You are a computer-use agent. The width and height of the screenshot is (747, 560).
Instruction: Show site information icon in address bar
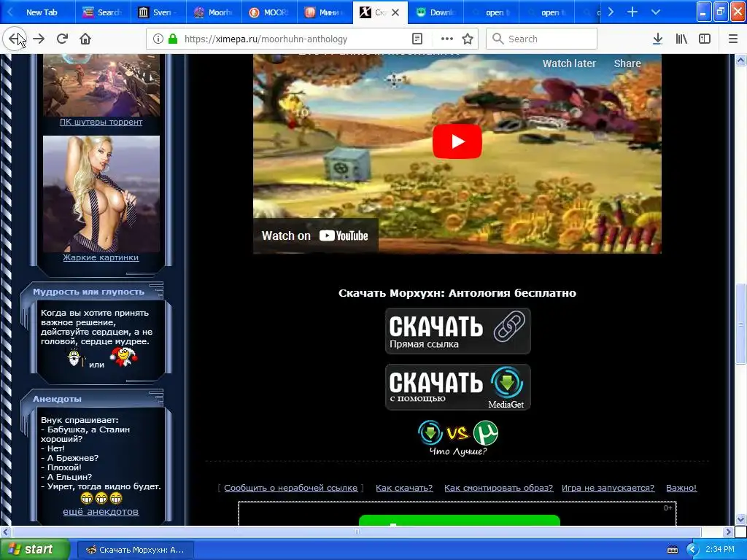tap(158, 39)
